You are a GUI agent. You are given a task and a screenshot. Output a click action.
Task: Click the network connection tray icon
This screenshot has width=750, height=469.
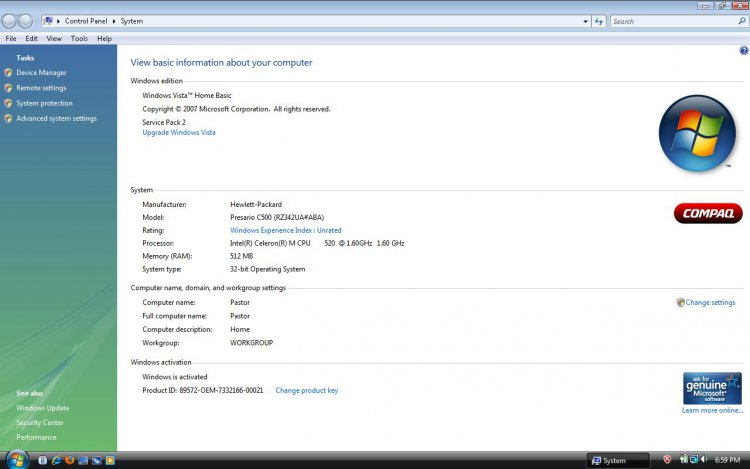click(694, 459)
